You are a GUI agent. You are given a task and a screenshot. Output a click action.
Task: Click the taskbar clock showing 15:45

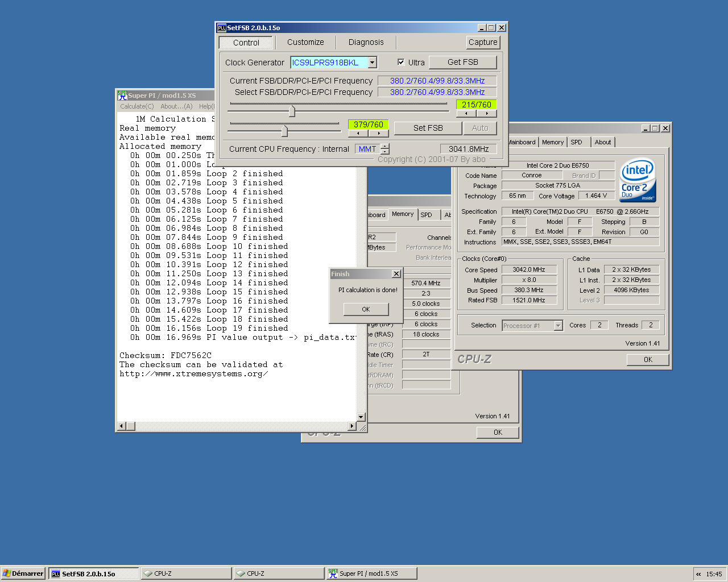pos(714,574)
